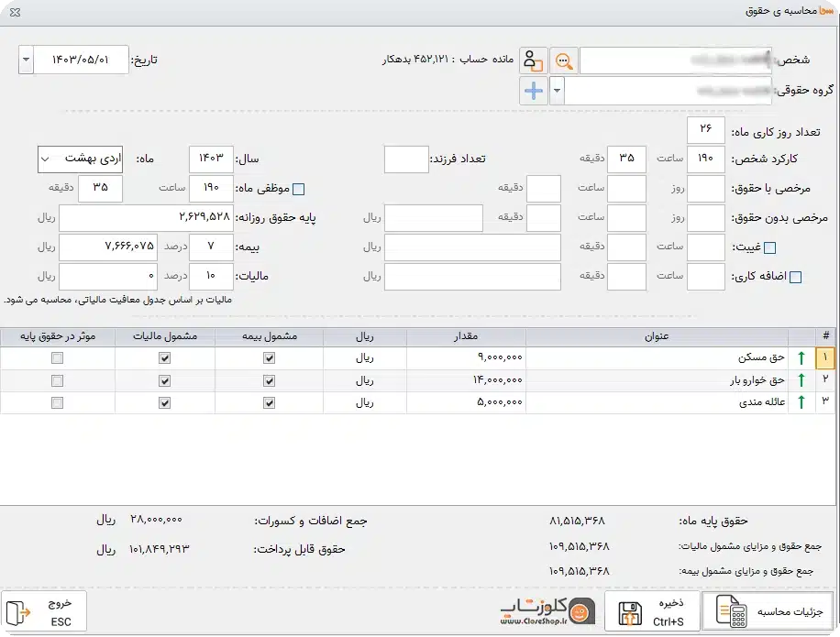Viewport: 840px width, 637px height.
Task: Exit using the خروج ESC button
Action: [x=44, y=612]
